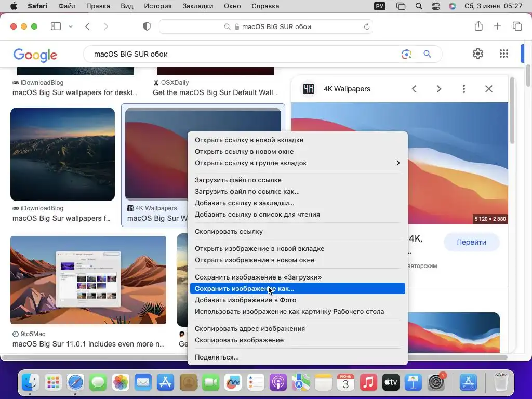The width and height of the screenshot is (532, 399).
Task: Open the three-dot menu in preview panel
Action: coord(464,89)
